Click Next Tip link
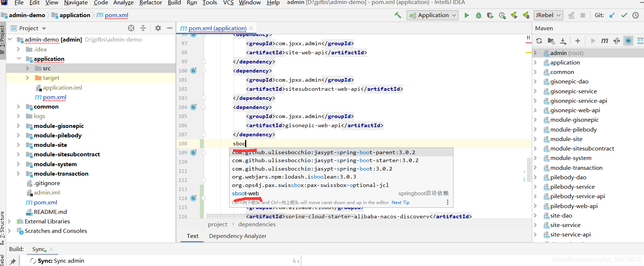Viewport: 644px width, 266px height. pos(400,202)
